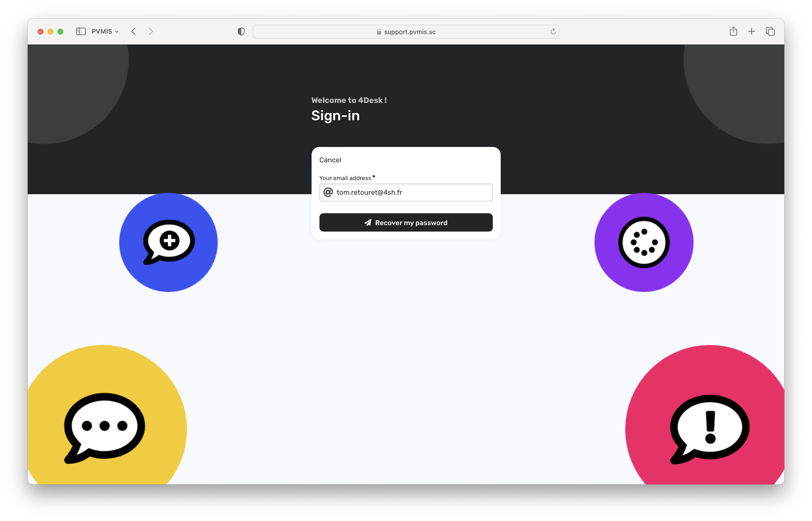Image resolution: width=812 pixels, height=521 pixels.
Task: Reload the page with the refresh icon
Action: click(x=553, y=31)
